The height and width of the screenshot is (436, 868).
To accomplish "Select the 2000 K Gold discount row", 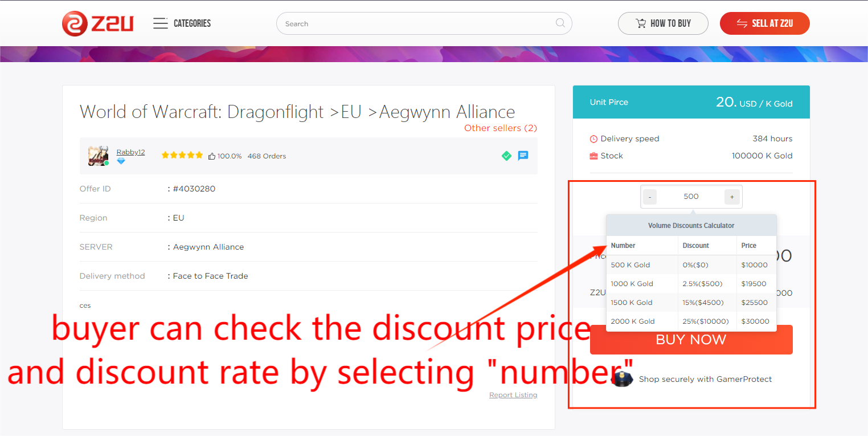I will 691,321.
